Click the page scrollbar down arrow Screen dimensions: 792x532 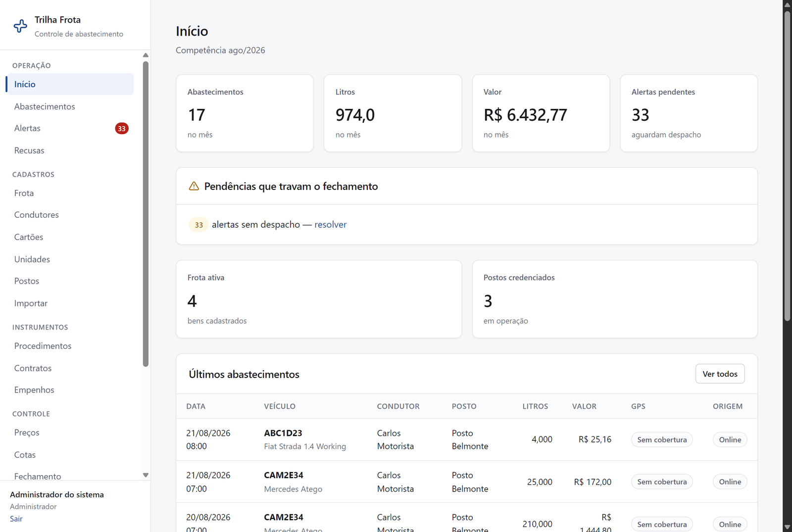point(787,527)
